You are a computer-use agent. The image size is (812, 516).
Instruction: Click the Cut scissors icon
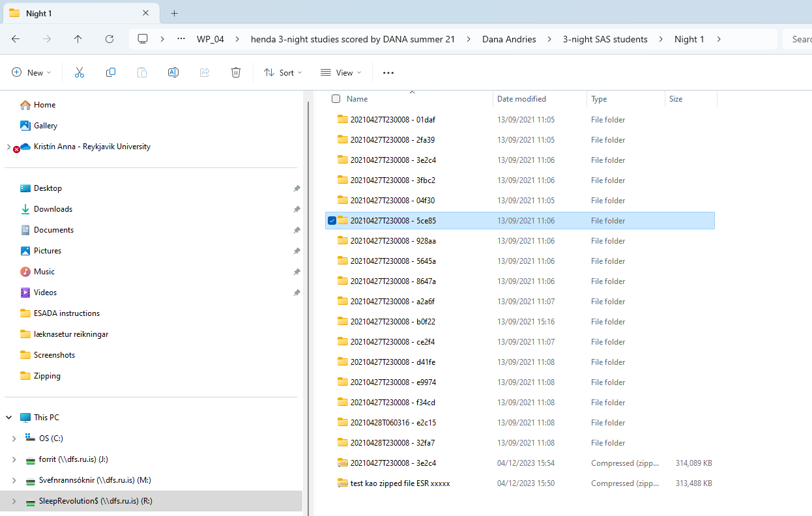pos(80,73)
